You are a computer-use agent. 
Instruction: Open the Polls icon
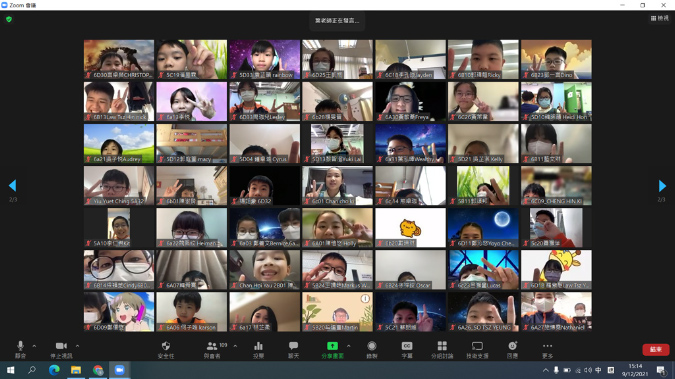pos(258,349)
